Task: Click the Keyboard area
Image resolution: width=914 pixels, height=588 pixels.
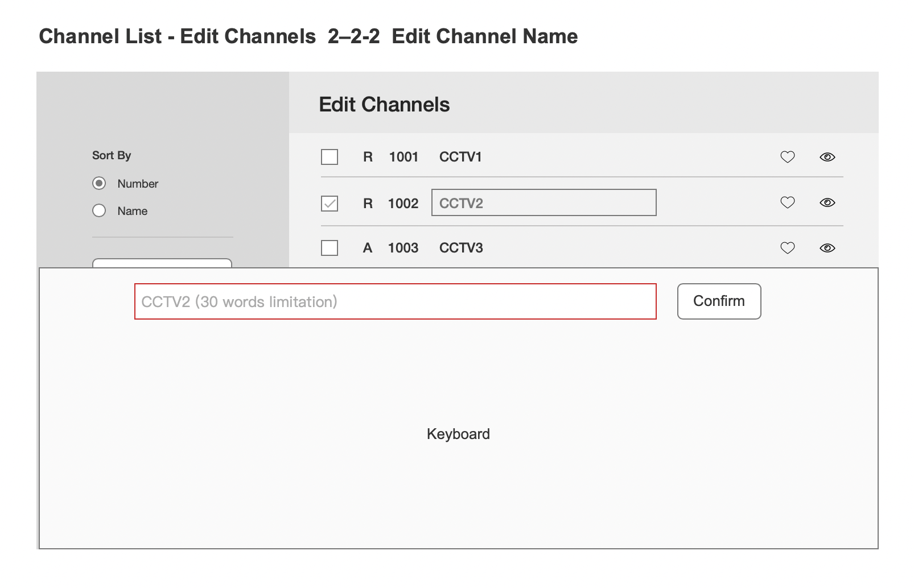Action: (x=458, y=434)
